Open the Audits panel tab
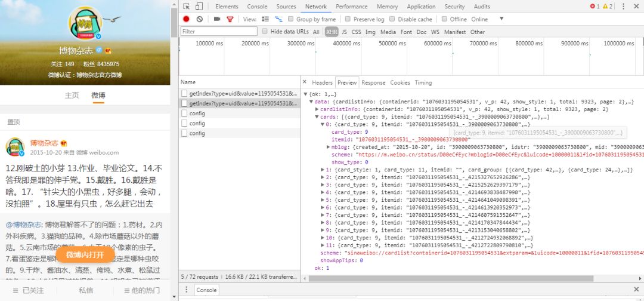The image size is (644, 301). [x=482, y=6]
